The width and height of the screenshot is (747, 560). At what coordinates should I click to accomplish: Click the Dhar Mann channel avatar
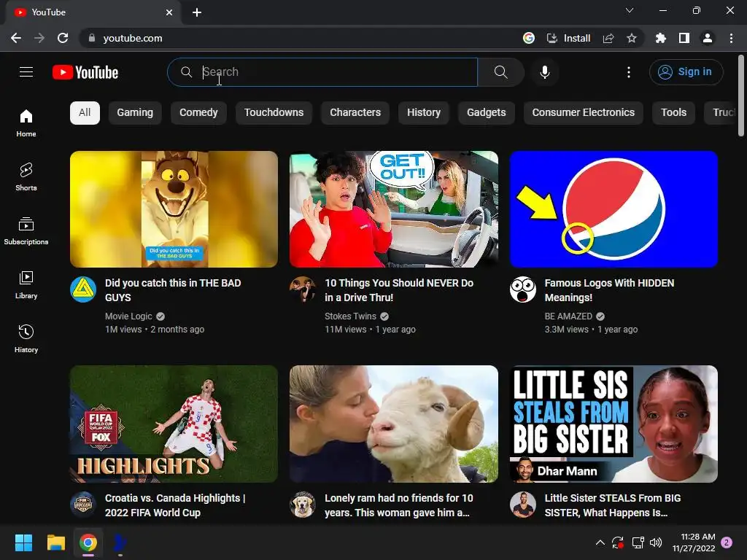[x=522, y=505]
